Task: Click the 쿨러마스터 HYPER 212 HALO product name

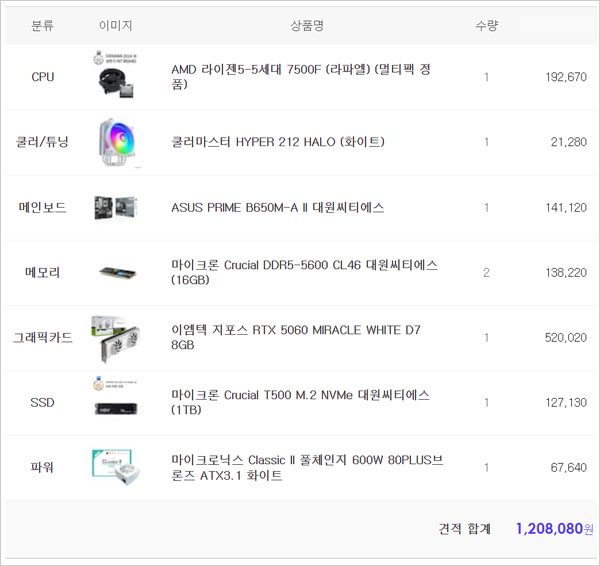Action: click(x=277, y=142)
